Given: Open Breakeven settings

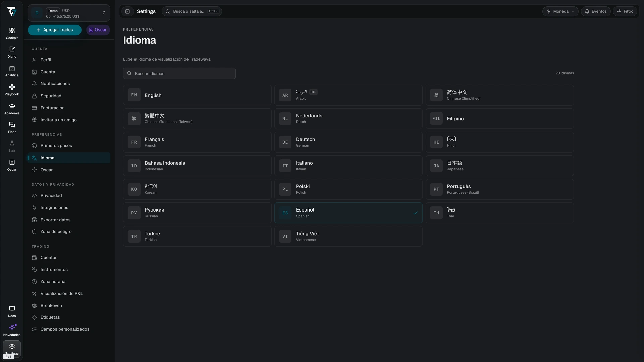Looking at the screenshot, I should [69, 306].
